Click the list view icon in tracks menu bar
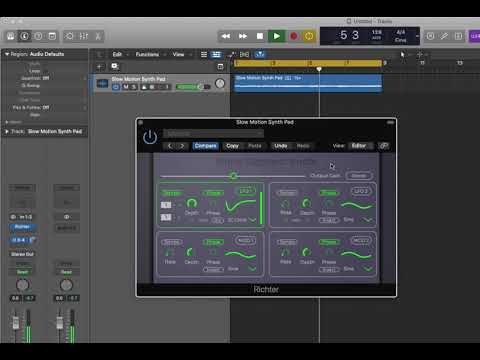 click(204, 54)
